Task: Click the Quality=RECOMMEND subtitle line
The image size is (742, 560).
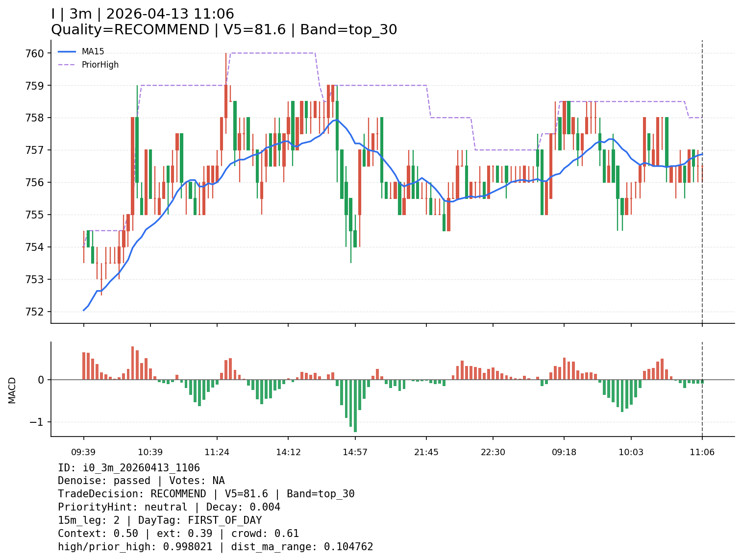Action: [224, 30]
